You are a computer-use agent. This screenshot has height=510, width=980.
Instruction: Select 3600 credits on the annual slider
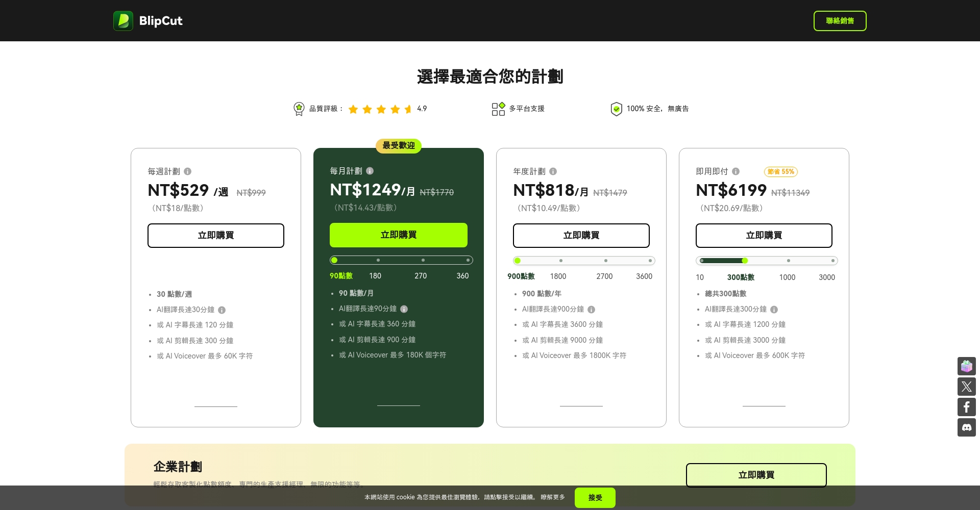650,260
